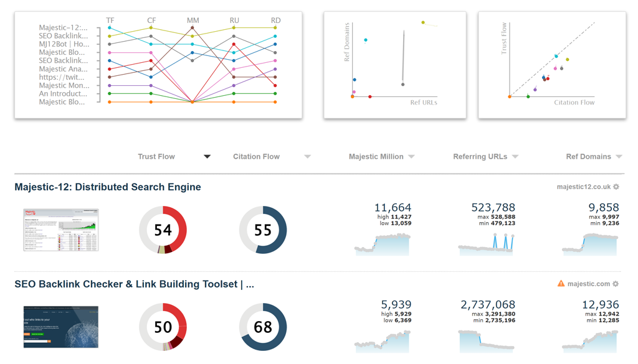Sort by Trust Flow dropdown arrow
The width and height of the screenshot is (638, 364).
pyautogui.click(x=207, y=157)
